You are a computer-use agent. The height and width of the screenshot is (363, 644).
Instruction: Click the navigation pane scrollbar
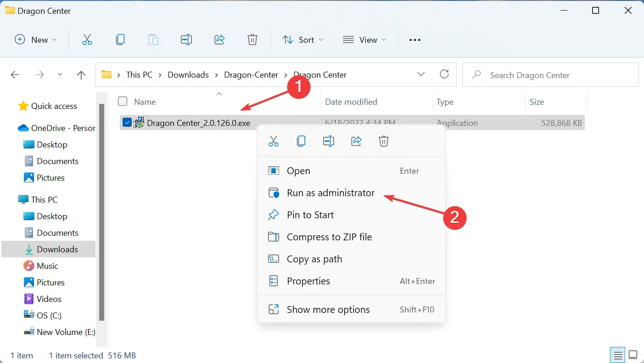(x=101, y=212)
